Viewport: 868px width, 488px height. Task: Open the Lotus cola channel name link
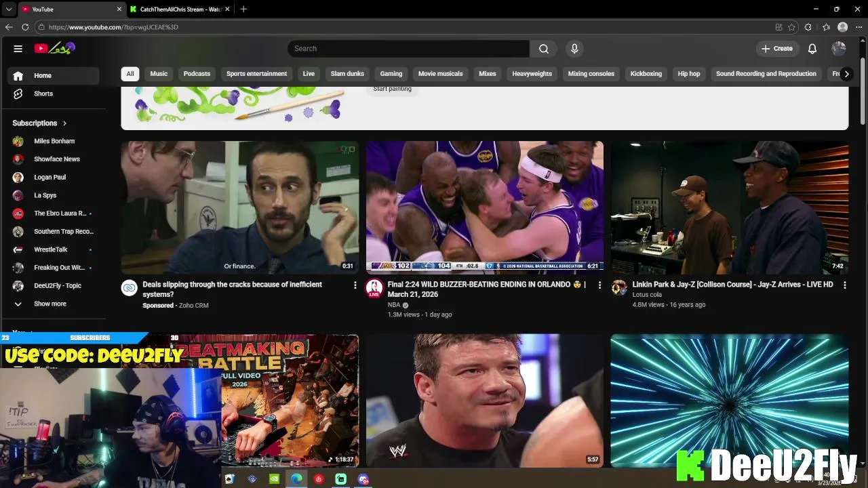pos(647,295)
